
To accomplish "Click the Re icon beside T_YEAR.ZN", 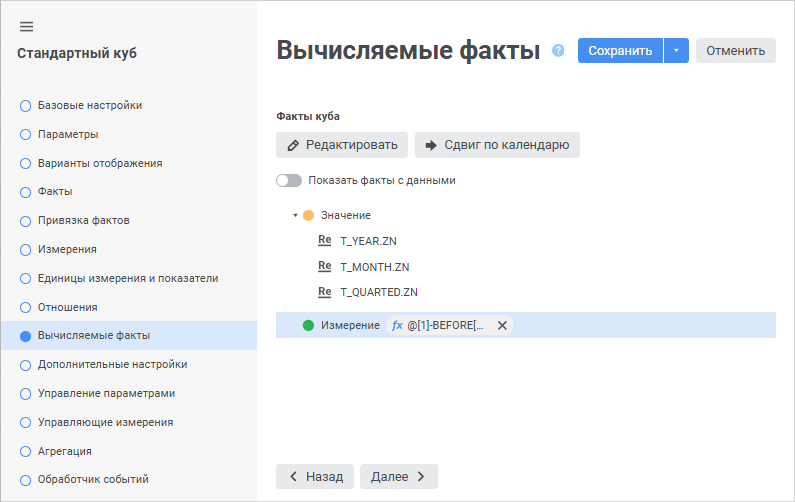I will click(324, 240).
